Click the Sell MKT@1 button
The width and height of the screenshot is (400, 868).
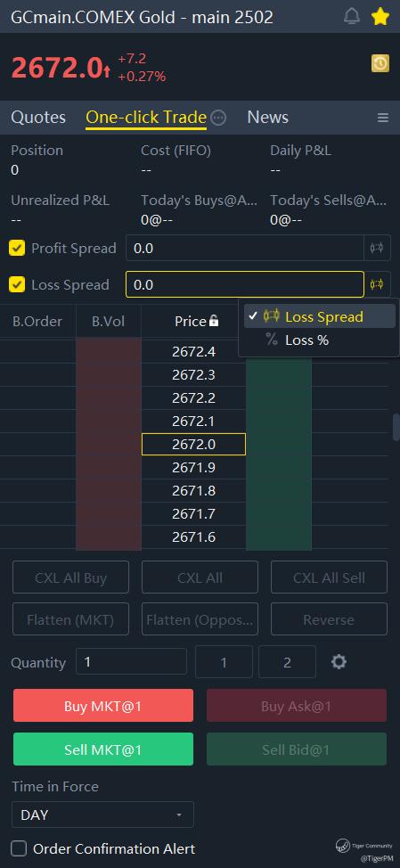pos(103,749)
